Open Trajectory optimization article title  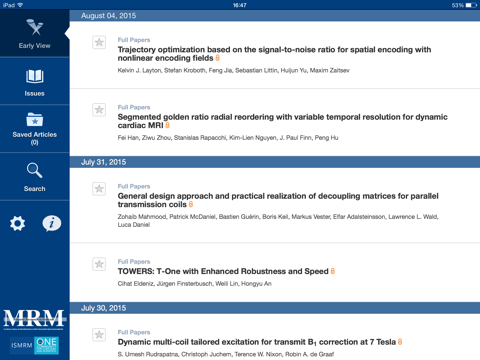274,54
